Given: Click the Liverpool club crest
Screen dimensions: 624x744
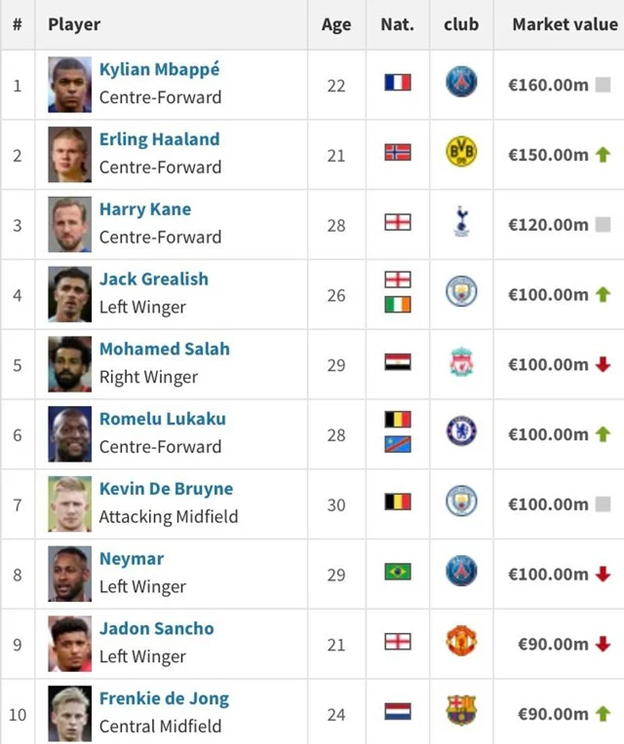Looking at the screenshot, I should coord(461,362).
